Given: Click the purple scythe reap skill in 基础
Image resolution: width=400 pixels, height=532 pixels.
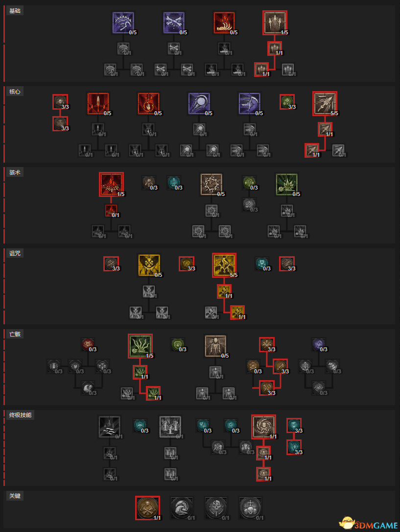Looking at the screenshot, I should pos(123,23).
